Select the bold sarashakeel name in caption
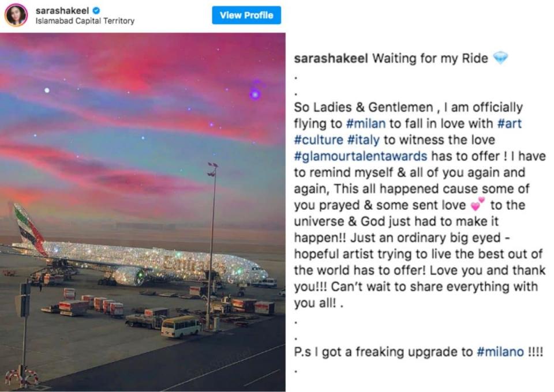 pos(331,59)
